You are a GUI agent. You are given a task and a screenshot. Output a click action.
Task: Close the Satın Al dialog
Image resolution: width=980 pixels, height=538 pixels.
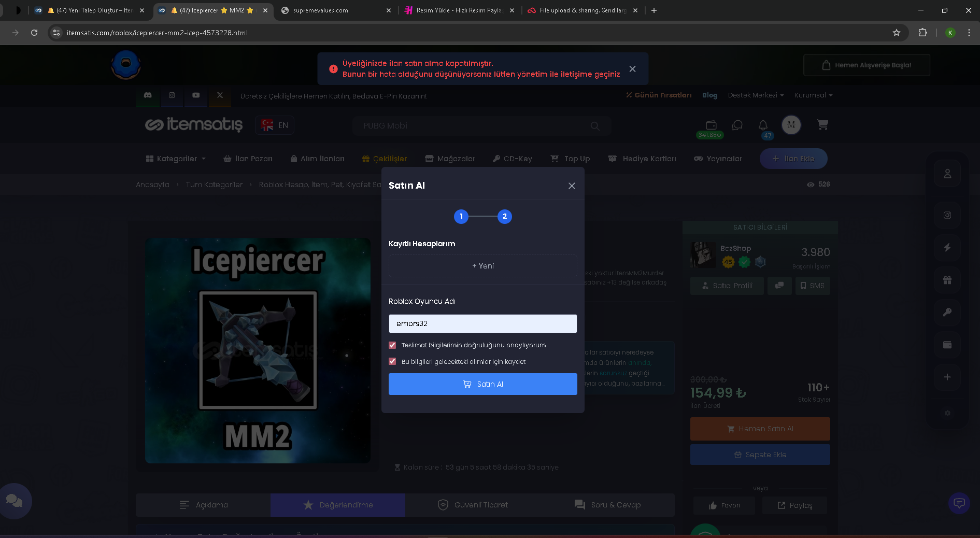572,186
